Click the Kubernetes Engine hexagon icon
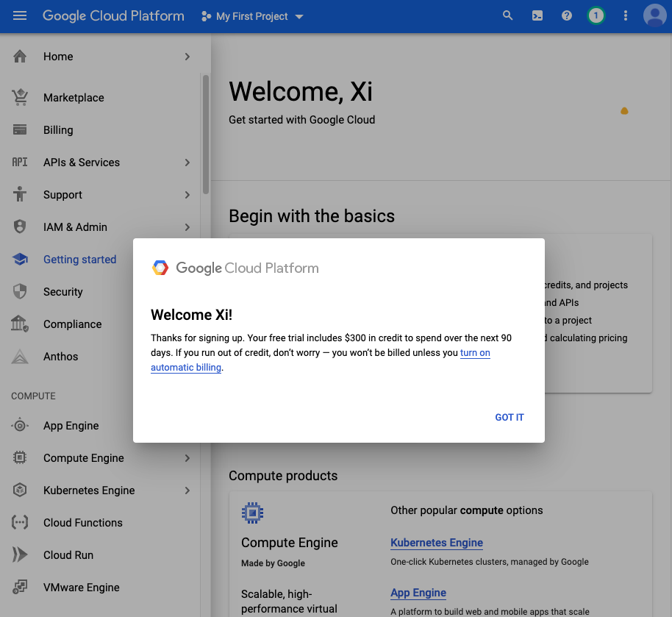Screen dimensions: 672x617 (20, 490)
